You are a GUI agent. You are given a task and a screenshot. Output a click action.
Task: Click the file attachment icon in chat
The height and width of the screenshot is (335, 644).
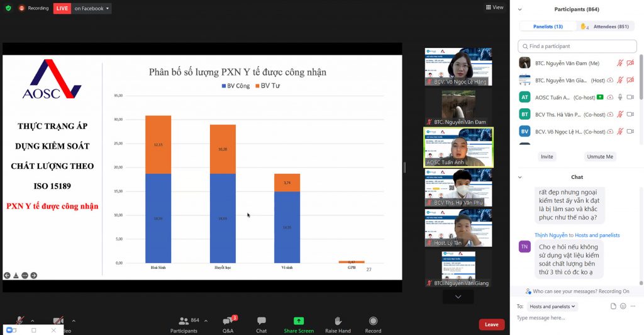tap(613, 306)
